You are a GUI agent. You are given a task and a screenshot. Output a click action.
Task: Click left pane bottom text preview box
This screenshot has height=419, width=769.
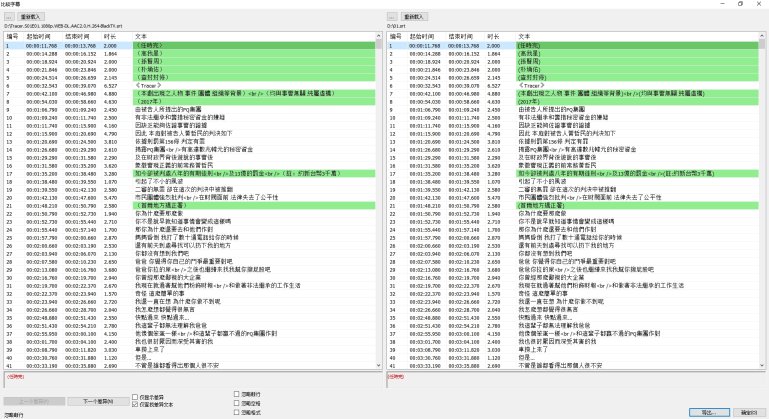point(193,380)
